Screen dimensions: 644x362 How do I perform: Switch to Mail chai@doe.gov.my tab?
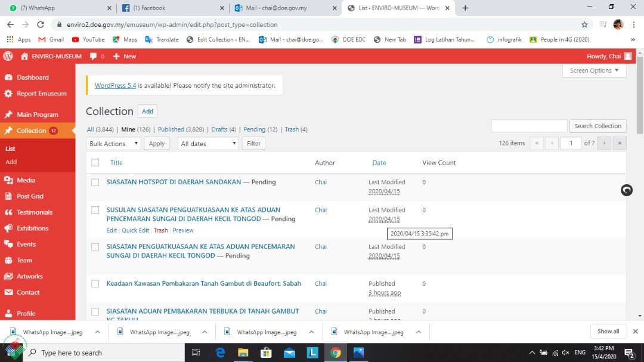[285, 8]
